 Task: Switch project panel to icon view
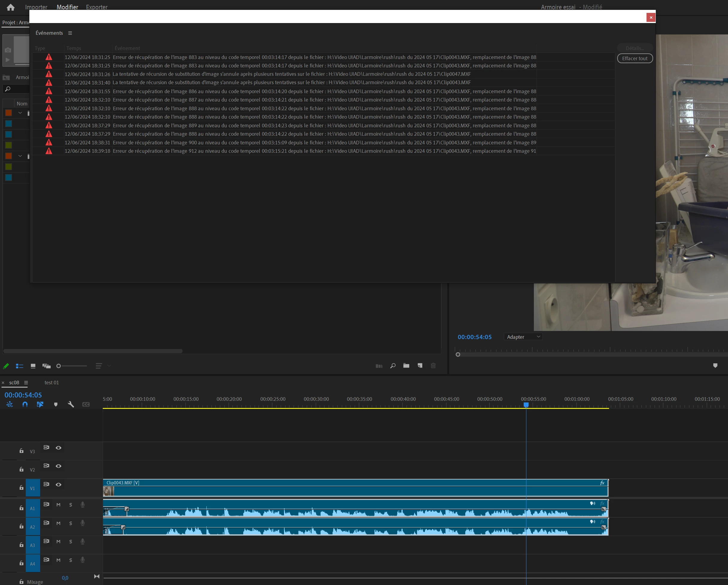(33, 366)
